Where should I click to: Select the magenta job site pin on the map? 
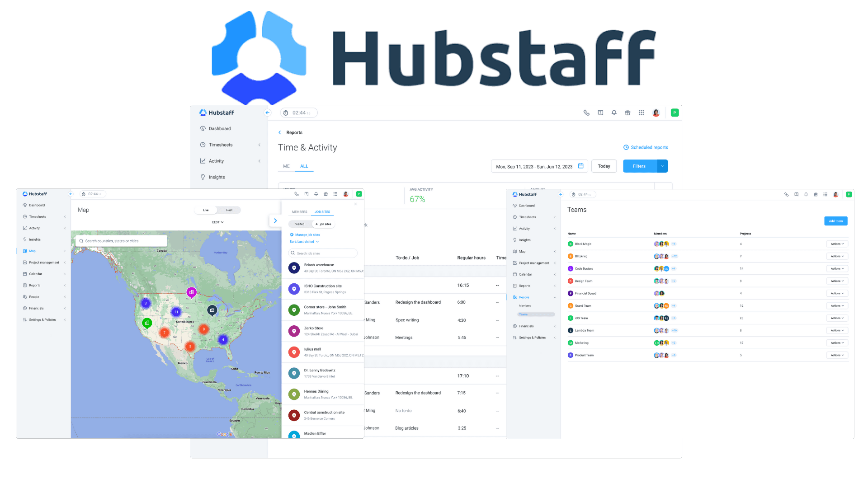(x=192, y=292)
